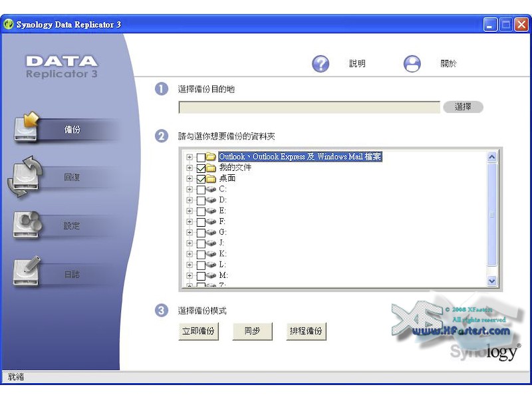
Task: Expand the L: drive node
Action: (x=190, y=265)
